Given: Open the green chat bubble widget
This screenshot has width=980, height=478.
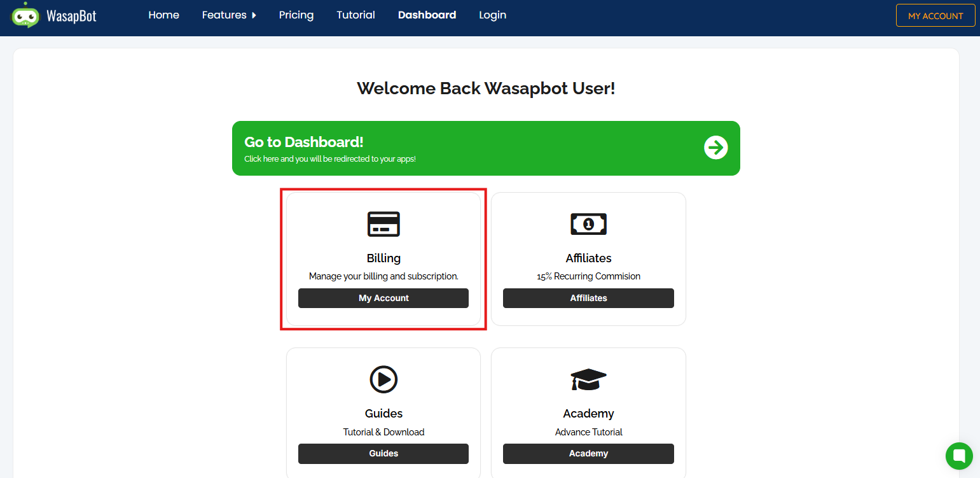Looking at the screenshot, I should tap(959, 456).
